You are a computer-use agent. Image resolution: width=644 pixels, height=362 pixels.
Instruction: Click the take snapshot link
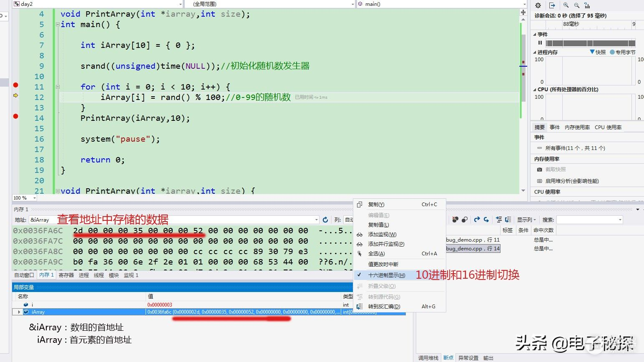[555, 170]
